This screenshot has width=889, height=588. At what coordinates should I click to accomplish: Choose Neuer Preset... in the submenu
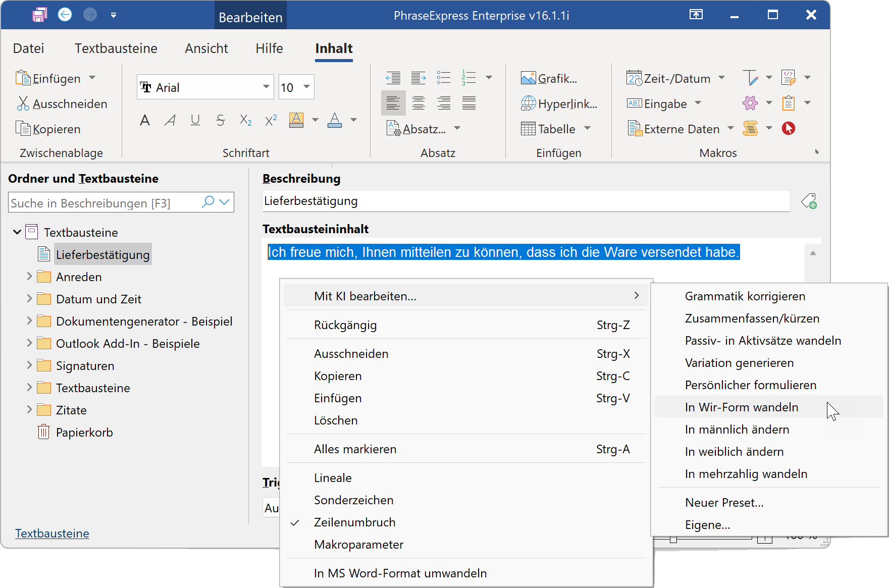[769, 503]
